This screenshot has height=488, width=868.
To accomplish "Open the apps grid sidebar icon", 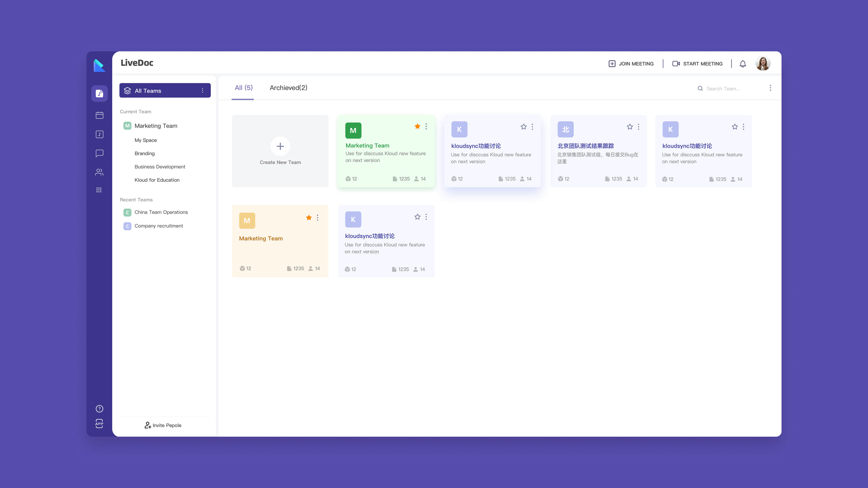I will [99, 190].
